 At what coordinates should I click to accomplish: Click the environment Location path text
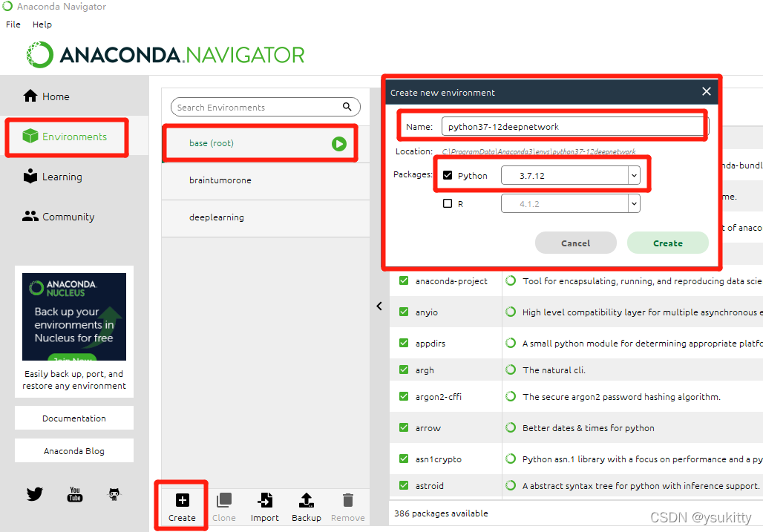click(539, 151)
